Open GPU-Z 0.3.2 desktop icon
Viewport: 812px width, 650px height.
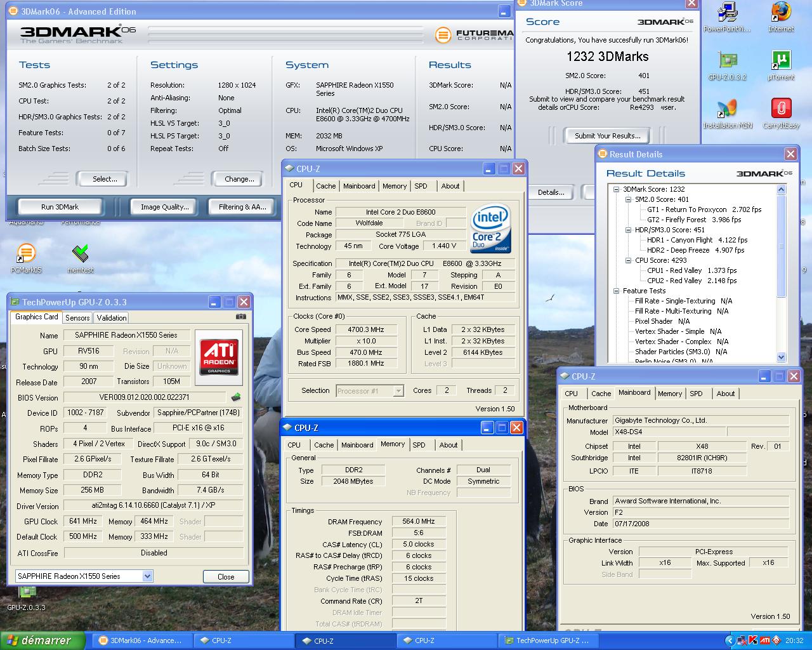coord(727,65)
